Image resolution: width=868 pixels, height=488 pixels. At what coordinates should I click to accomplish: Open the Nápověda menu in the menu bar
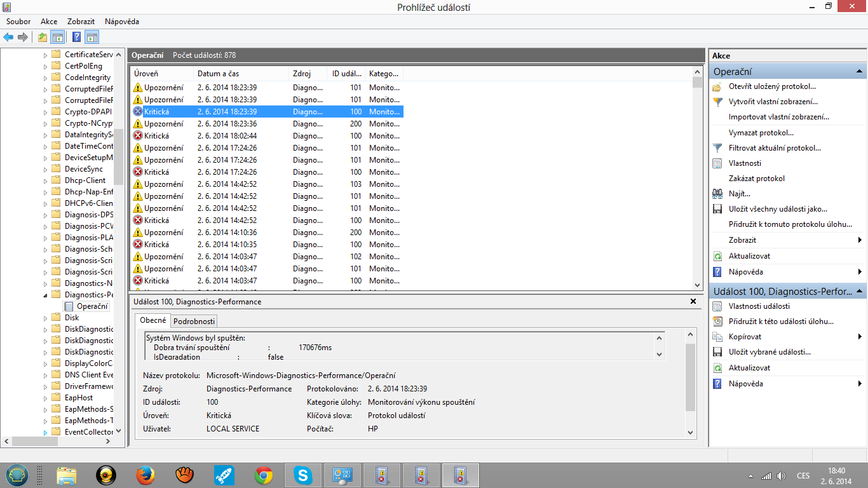pyautogui.click(x=122, y=22)
